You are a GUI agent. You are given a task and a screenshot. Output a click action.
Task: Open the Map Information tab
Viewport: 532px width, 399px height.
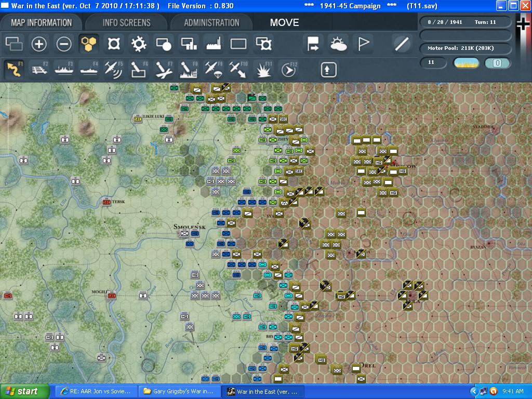42,23
